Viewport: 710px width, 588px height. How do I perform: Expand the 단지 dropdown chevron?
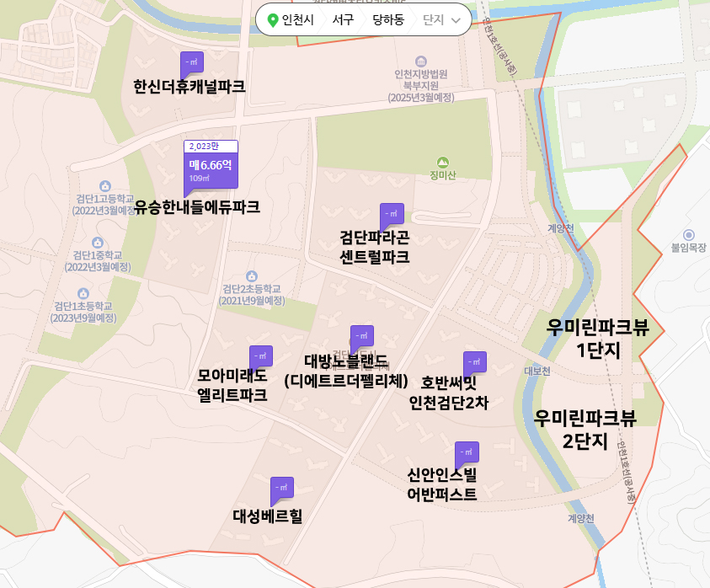coord(456,20)
